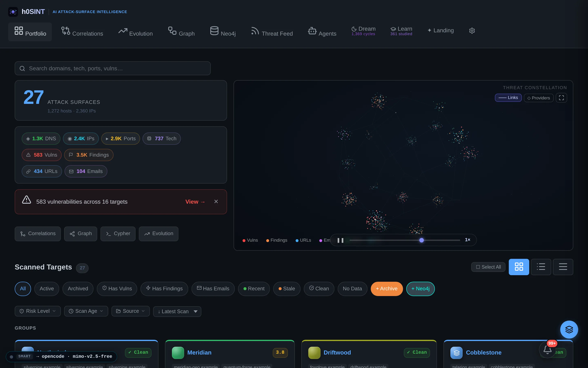Viewport: 588px width, 368px height.
Task: Filter targets by Clean
Action: 319,289
